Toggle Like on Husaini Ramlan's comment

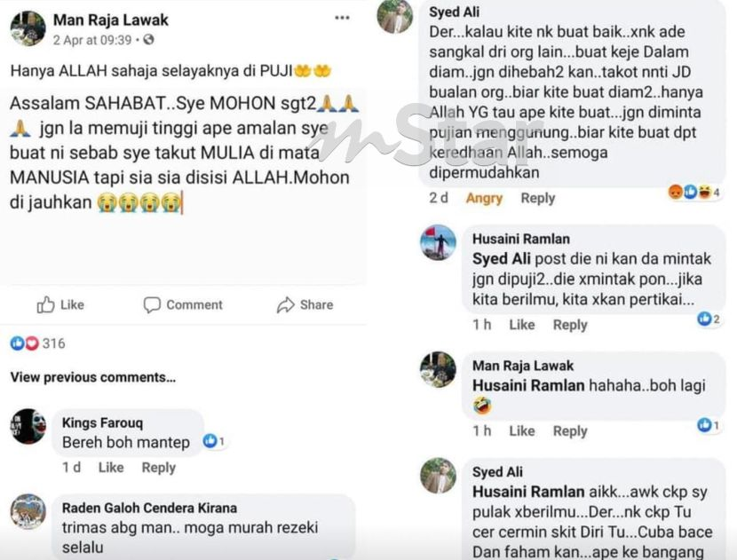coord(522,325)
